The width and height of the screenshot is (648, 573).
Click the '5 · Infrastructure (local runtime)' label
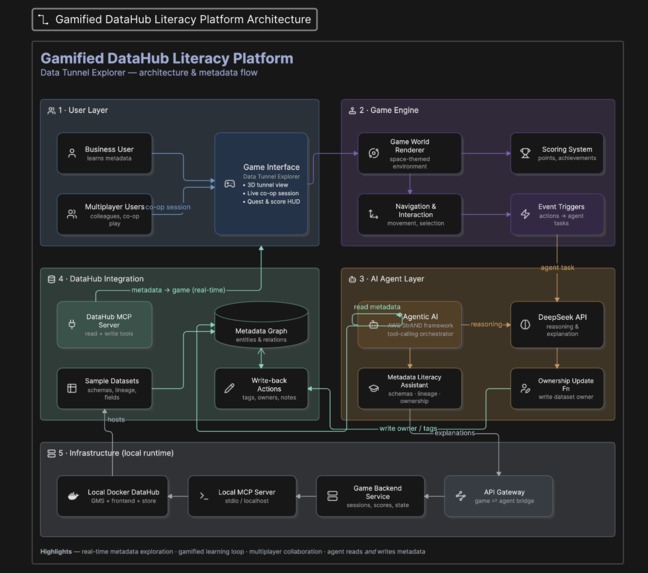[116, 453]
